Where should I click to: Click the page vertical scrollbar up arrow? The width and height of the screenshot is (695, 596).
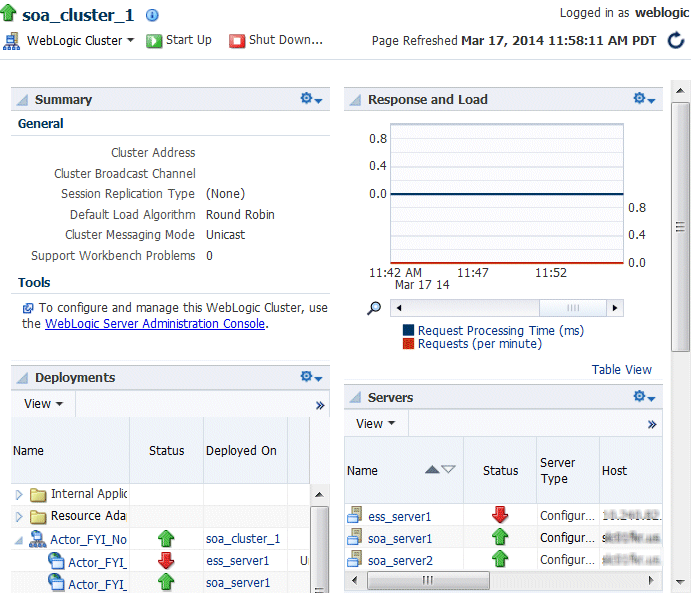coord(680,91)
